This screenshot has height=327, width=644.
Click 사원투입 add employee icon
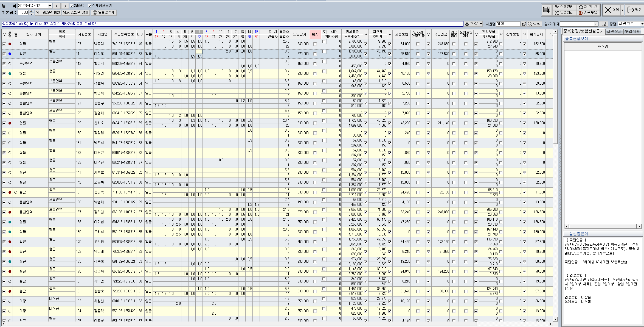click(x=588, y=13)
